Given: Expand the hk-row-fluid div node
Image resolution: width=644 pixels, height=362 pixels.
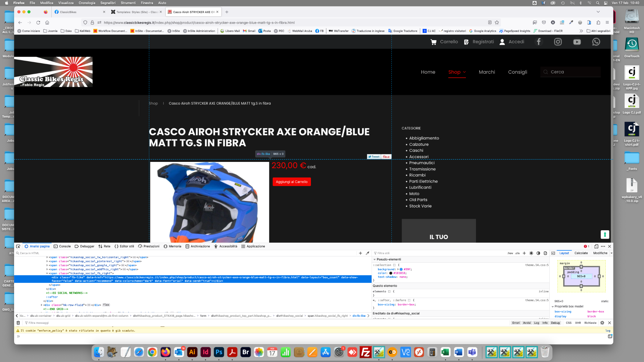Looking at the screenshot, I should pyautogui.click(x=42, y=305).
